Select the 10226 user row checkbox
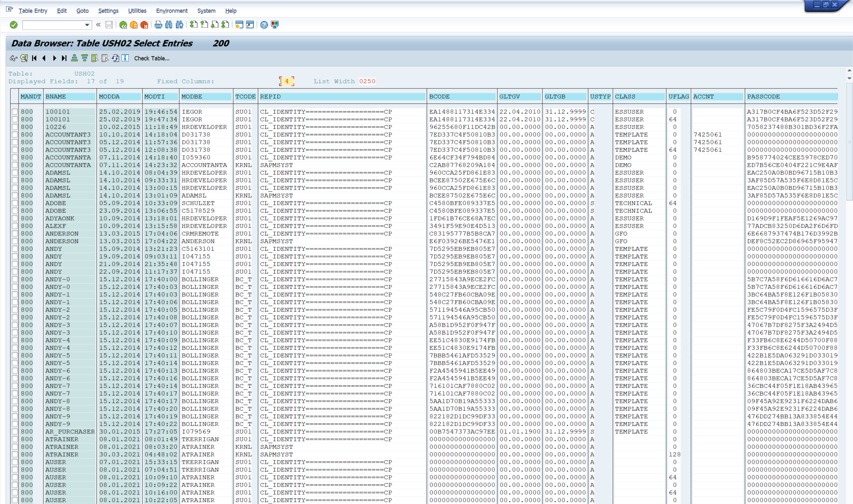The width and height of the screenshot is (853, 504). [14, 127]
